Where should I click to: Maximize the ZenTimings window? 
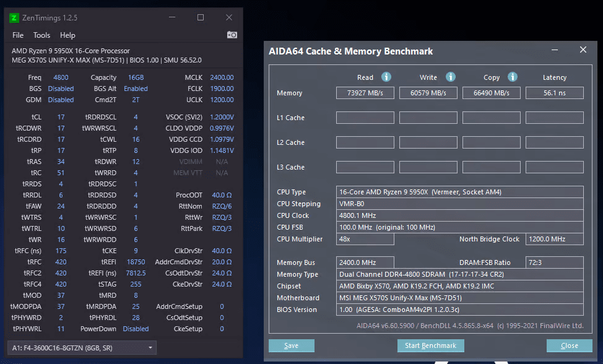click(x=201, y=17)
